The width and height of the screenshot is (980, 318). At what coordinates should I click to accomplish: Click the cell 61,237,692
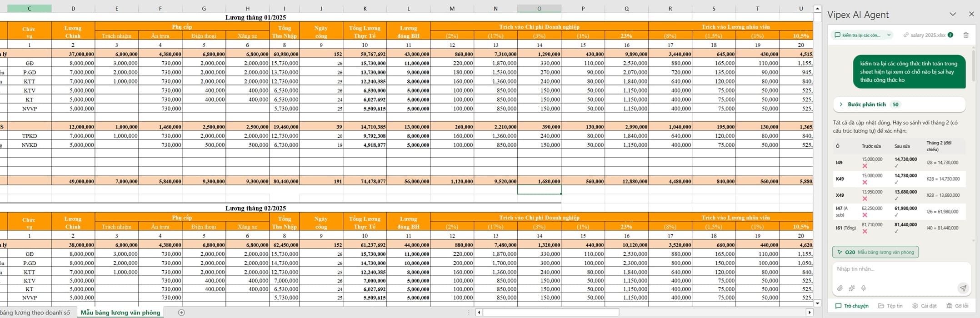(365, 245)
